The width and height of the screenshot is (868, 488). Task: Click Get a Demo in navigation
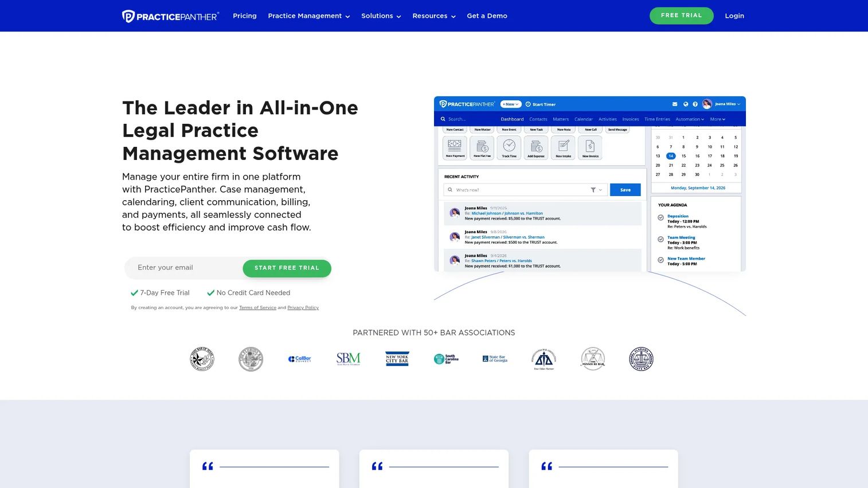[487, 16]
